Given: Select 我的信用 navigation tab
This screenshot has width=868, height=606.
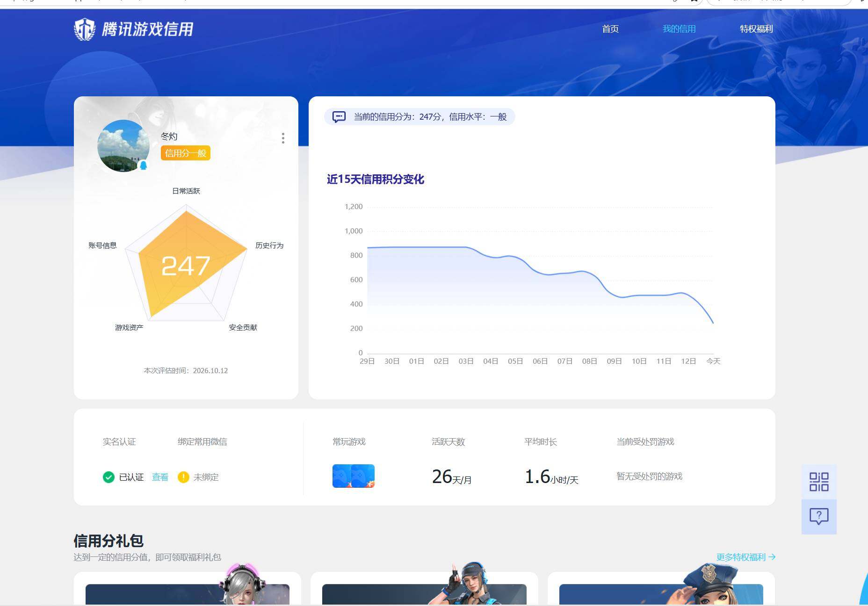Looking at the screenshot, I should click(x=679, y=29).
